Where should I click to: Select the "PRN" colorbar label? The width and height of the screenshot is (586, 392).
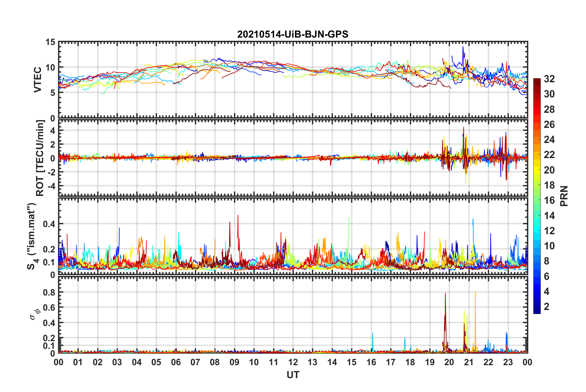pos(564,196)
